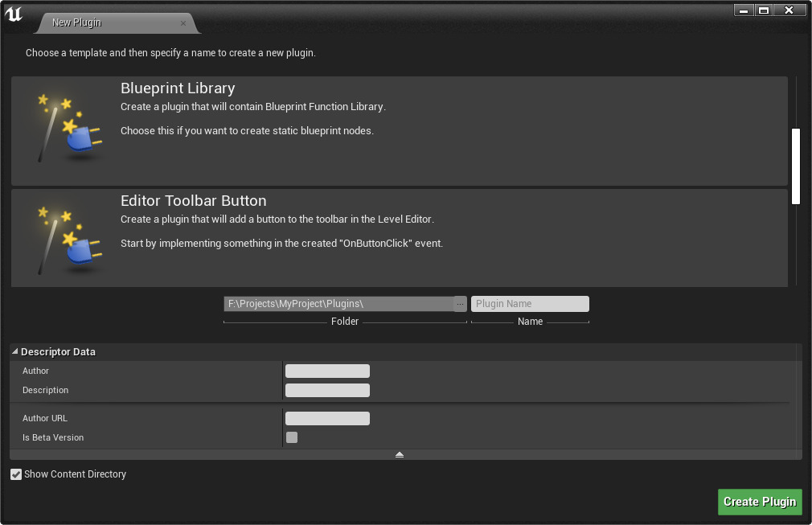Toggle Is Beta Version checkbox
This screenshot has height=525, width=812.
click(x=292, y=437)
